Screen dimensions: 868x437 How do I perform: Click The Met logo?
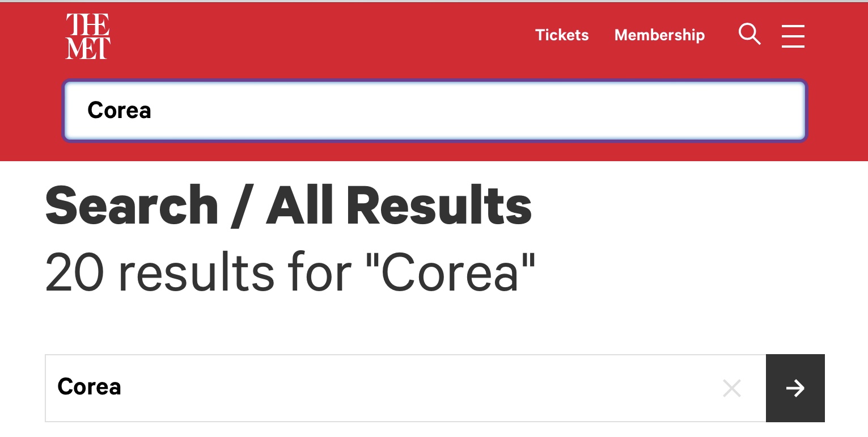click(x=88, y=36)
